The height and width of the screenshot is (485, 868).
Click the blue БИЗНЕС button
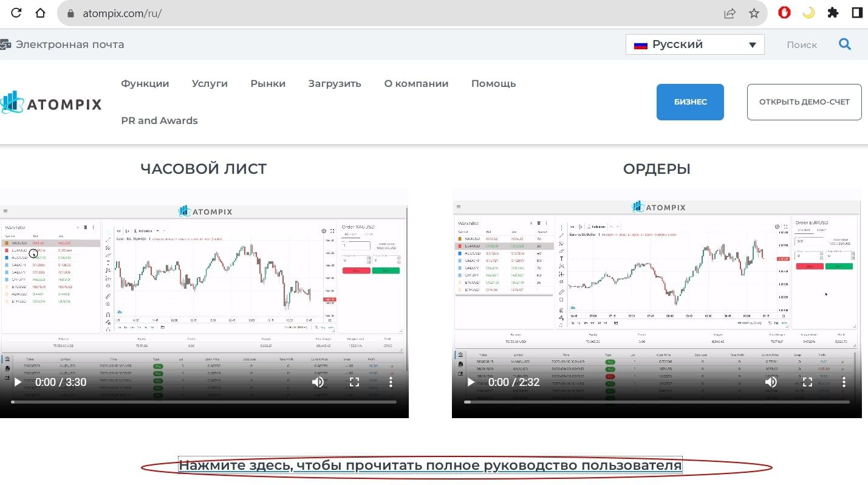690,102
